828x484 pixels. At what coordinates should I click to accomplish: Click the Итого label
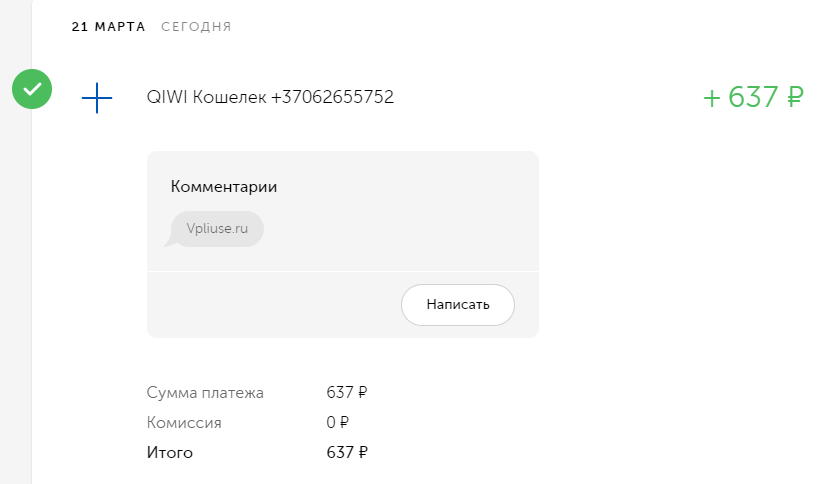170,453
